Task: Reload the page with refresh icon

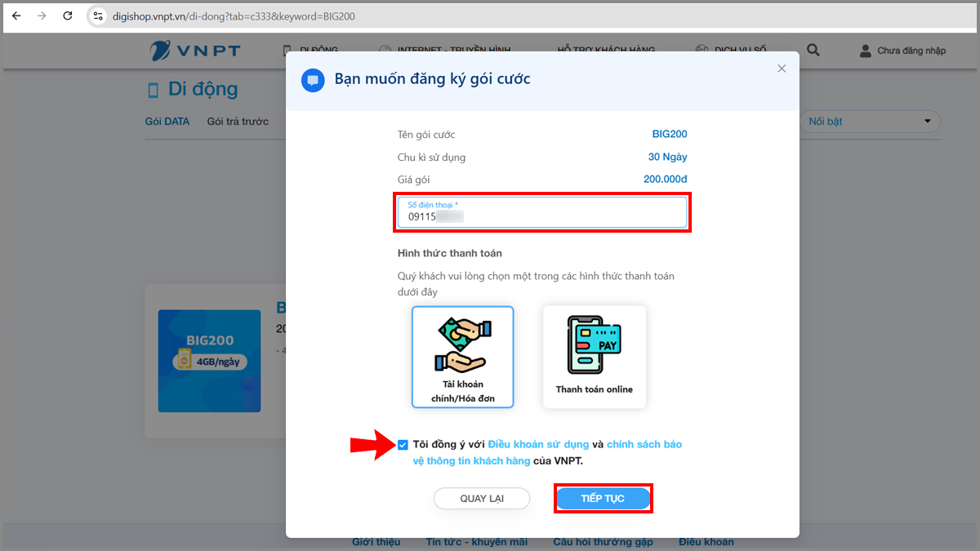Action: tap(68, 16)
